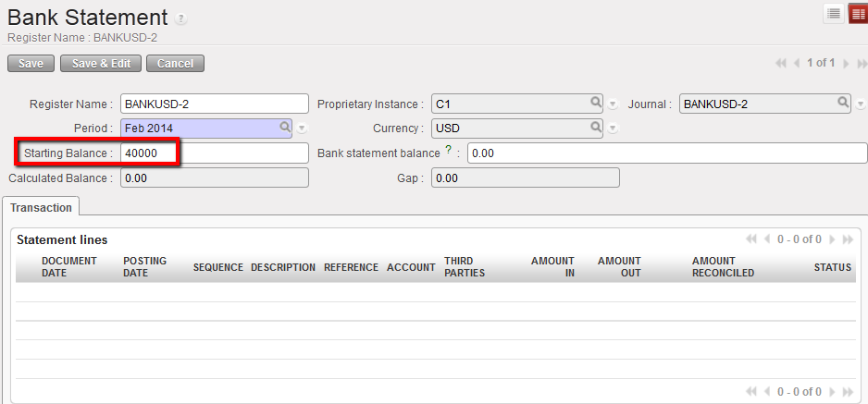The width and height of the screenshot is (868, 404).
Task: Expand dropdown arrow beside Proprietary Instance
Action: (613, 104)
